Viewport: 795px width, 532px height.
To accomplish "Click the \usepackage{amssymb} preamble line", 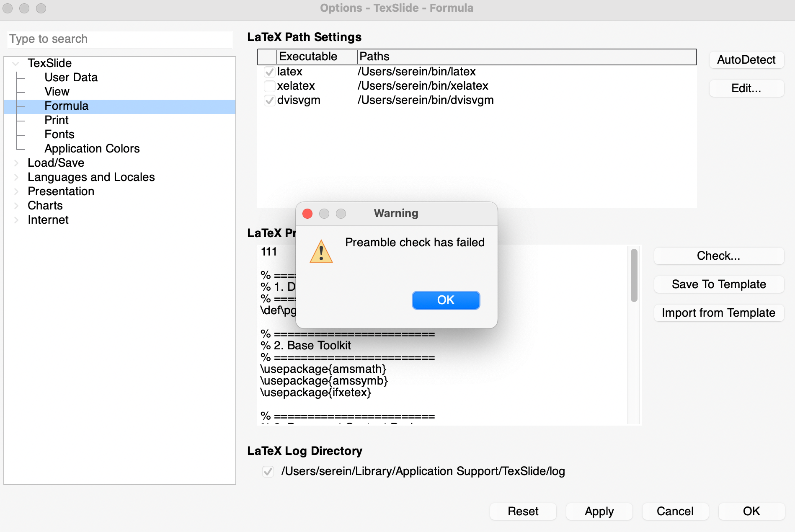I will (x=324, y=381).
